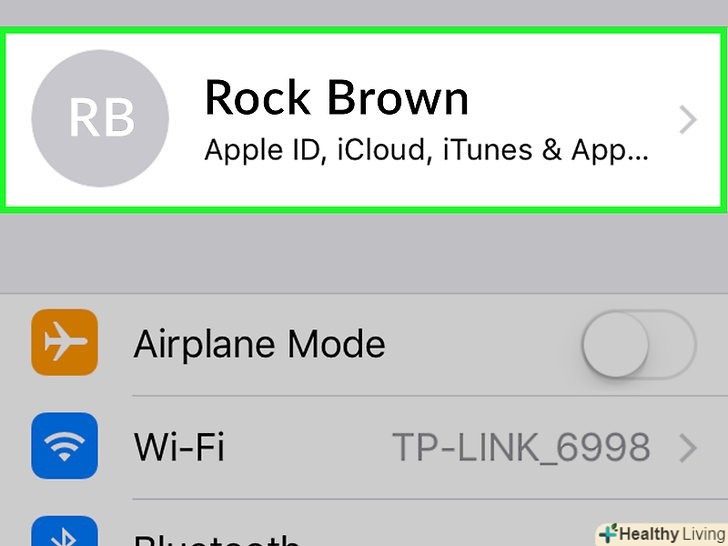
Task: Open the chevron beside TP-LINK_6998
Action: tap(688, 448)
